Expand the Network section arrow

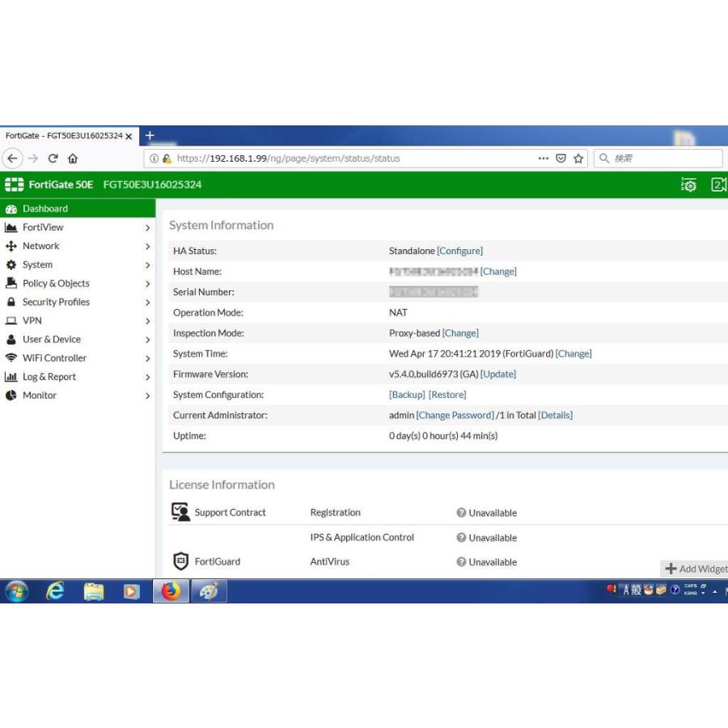pos(147,247)
